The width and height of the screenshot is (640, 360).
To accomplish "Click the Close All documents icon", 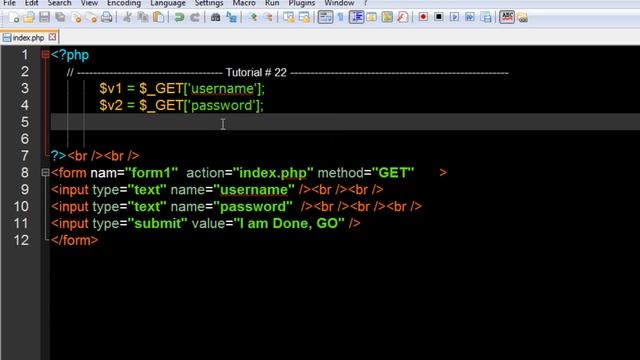I will click(x=92, y=18).
